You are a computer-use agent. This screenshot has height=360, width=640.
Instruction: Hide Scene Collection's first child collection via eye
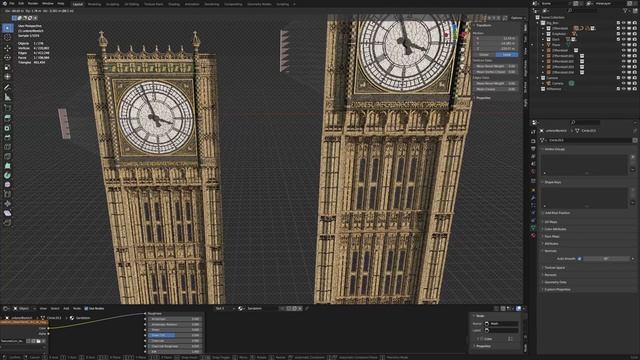click(623, 23)
